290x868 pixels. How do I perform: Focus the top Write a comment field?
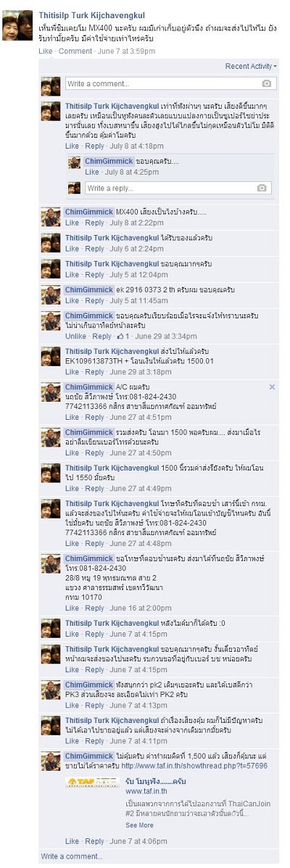(x=170, y=83)
